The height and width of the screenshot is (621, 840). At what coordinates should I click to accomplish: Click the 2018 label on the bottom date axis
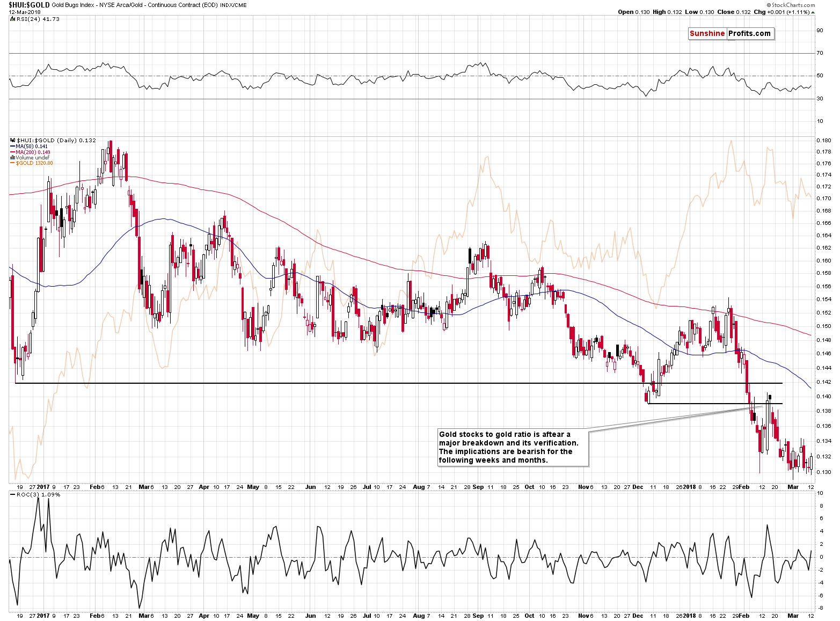coord(689,616)
